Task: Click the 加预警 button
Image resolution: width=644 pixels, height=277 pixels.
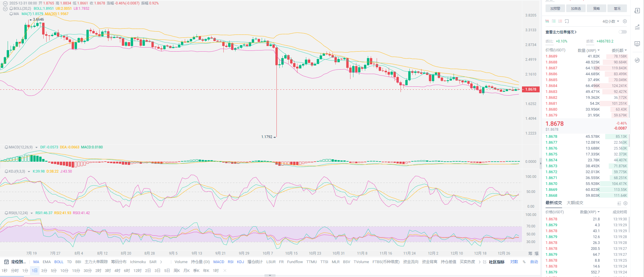Action: click(x=555, y=9)
